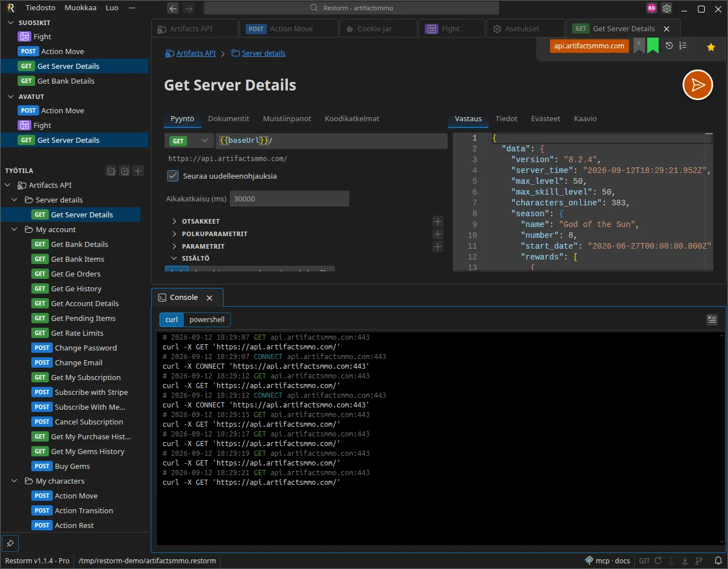Viewport: 728px width, 569px height.
Task: Open the more menus ellipsis
Action: [x=133, y=8]
